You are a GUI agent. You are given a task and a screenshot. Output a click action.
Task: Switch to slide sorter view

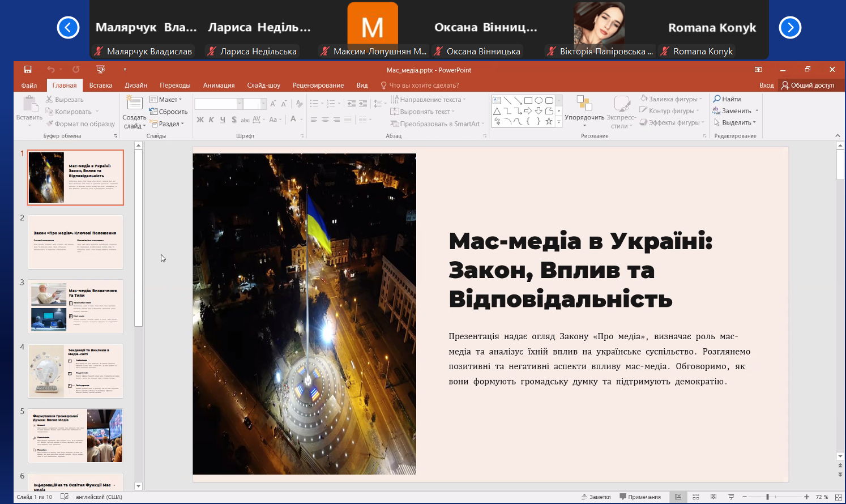pyautogui.click(x=696, y=497)
